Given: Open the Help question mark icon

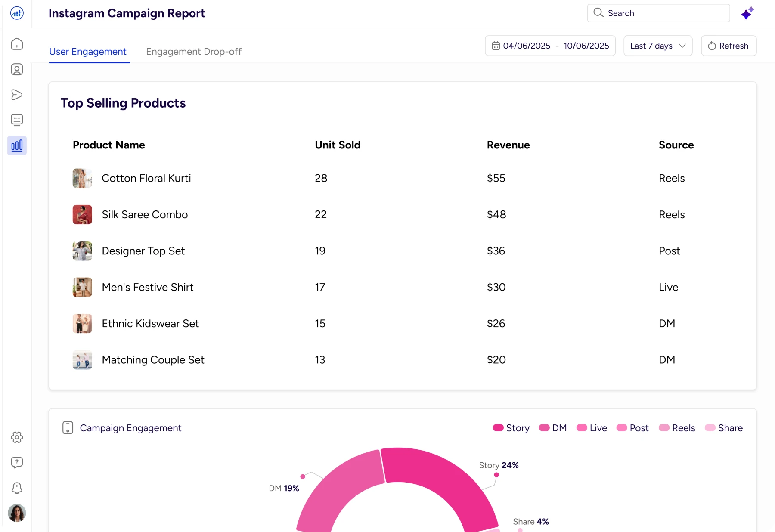Looking at the screenshot, I should [17, 463].
